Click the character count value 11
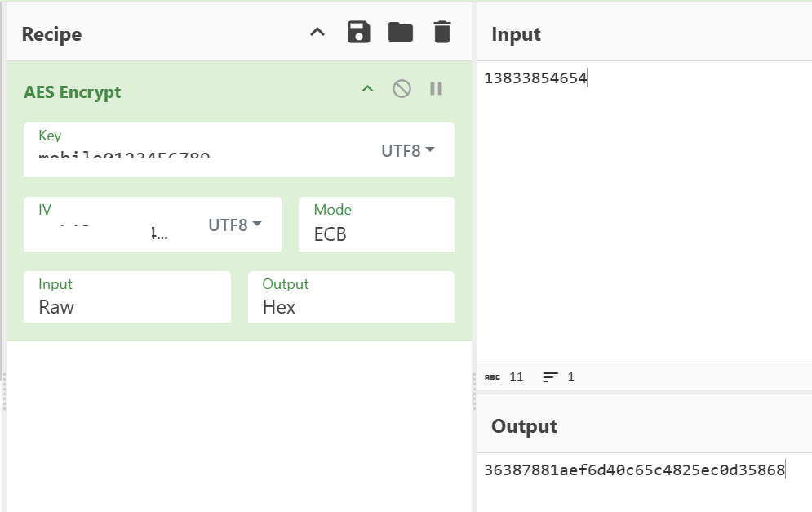Screen dimensions: 812x512 [517, 376]
